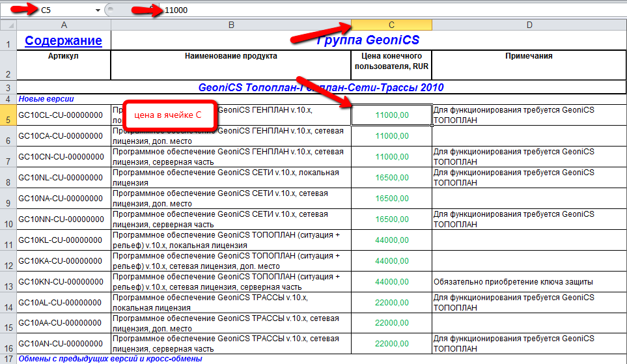Select the Обязательно приобретение ключа защиты note
Screen dimensions: 627x364
pyautogui.click(x=529, y=281)
